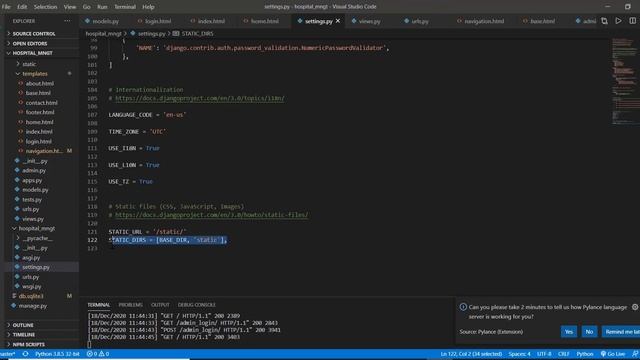This screenshot has width=640, height=360.
Task: Open tests.py in the explorer
Action: [32, 200]
